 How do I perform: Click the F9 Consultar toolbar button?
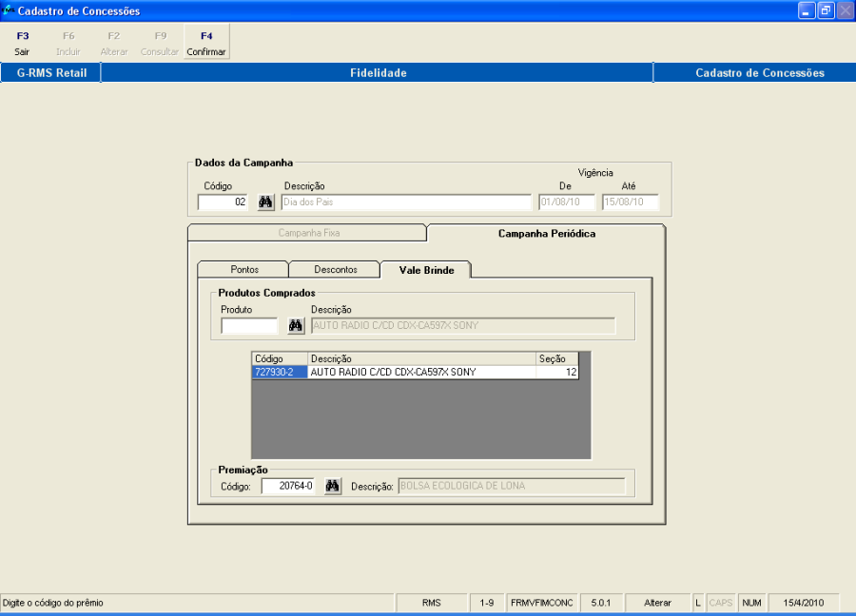[x=160, y=43]
